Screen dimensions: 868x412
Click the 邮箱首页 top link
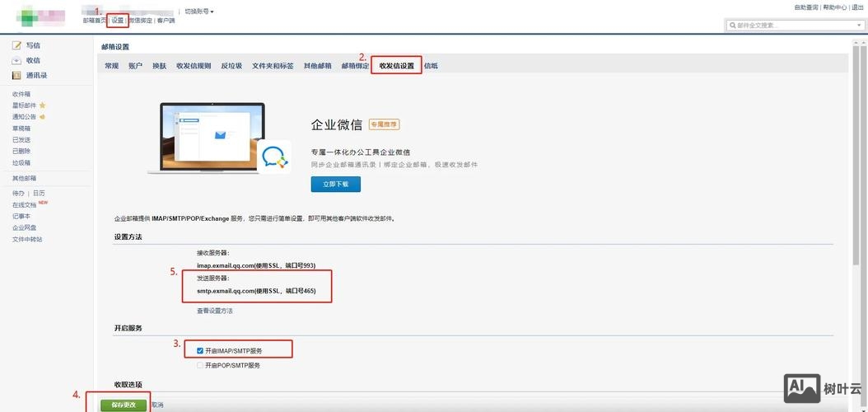point(95,21)
